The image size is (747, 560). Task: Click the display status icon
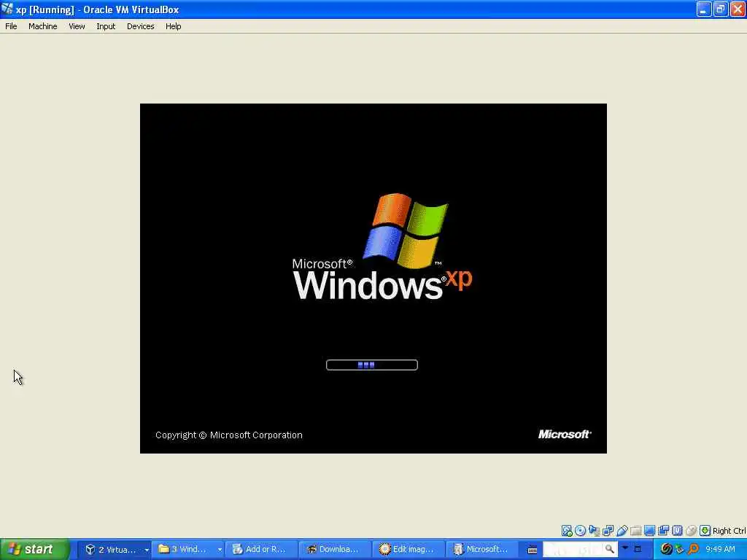(x=649, y=531)
